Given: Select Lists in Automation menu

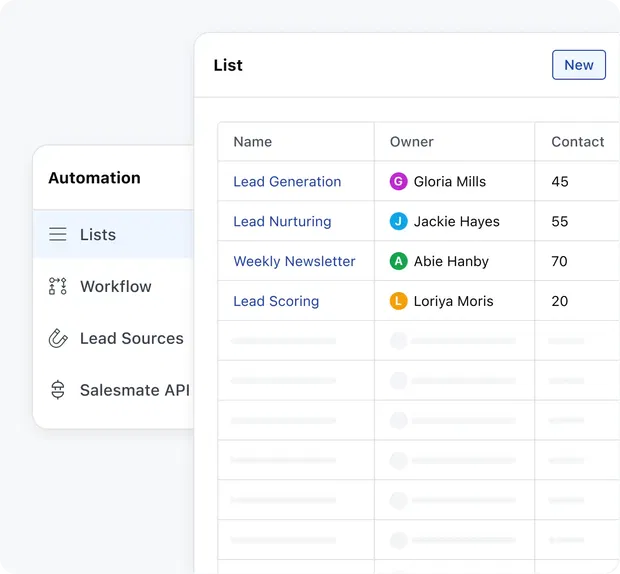Looking at the screenshot, I should point(98,235).
